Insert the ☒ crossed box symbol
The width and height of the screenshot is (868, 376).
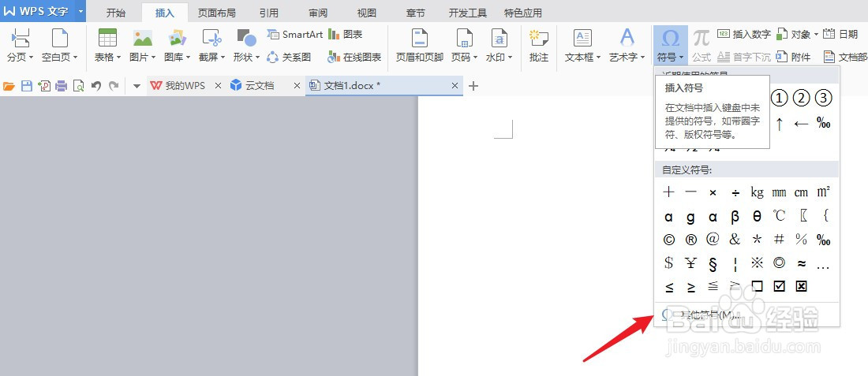click(801, 286)
